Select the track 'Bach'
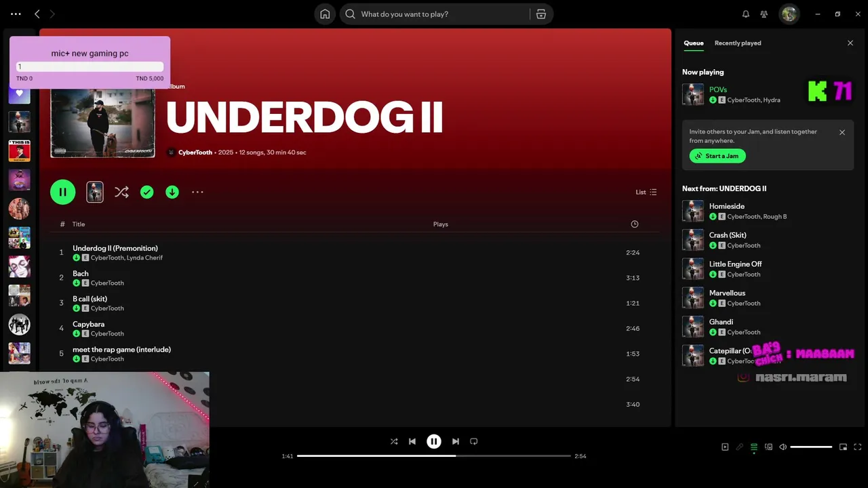 (81, 274)
